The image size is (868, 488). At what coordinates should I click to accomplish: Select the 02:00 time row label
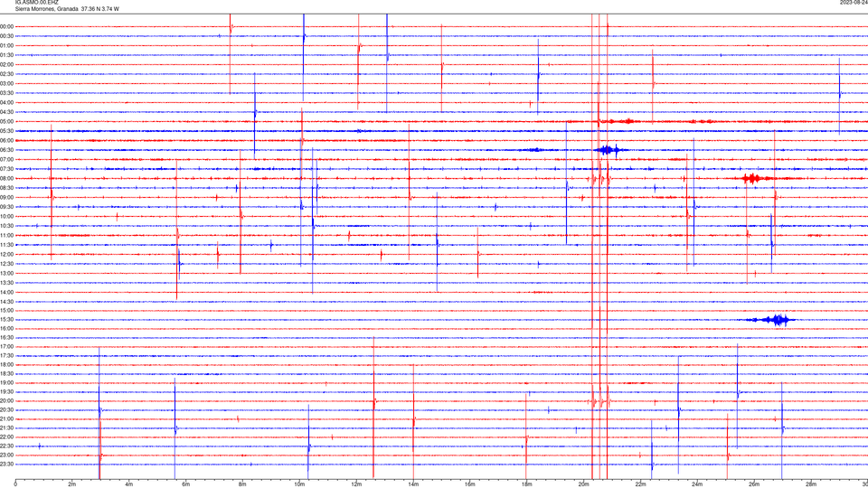7,65
